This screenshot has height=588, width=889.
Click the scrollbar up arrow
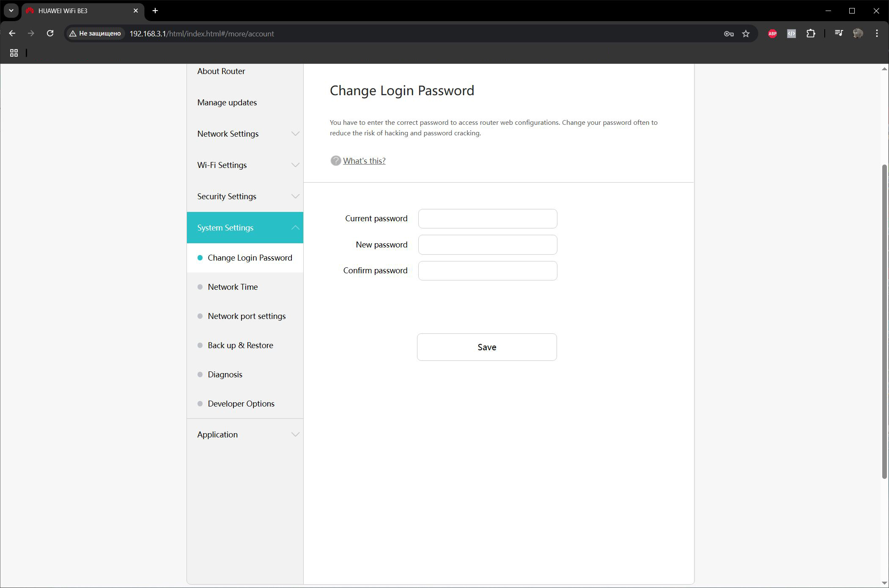click(884, 69)
